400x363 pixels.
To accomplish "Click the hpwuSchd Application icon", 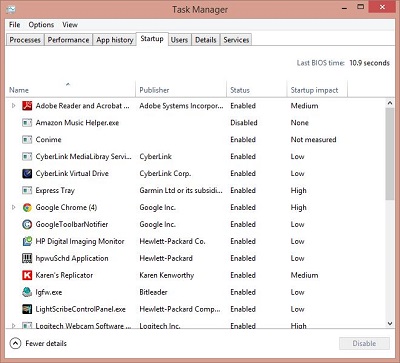I will tap(27, 258).
